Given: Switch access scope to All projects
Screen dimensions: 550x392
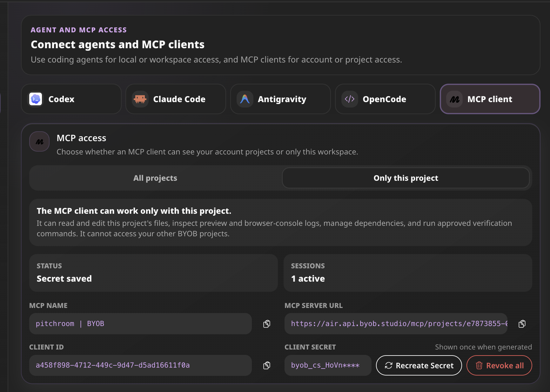Looking at the screenshot, I should coord(155,178).
